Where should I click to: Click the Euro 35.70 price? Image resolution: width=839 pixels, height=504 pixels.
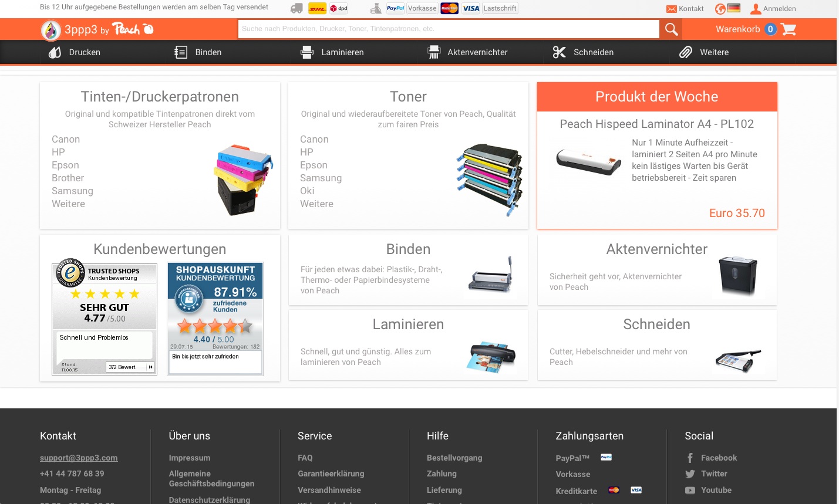click(737, 213)
